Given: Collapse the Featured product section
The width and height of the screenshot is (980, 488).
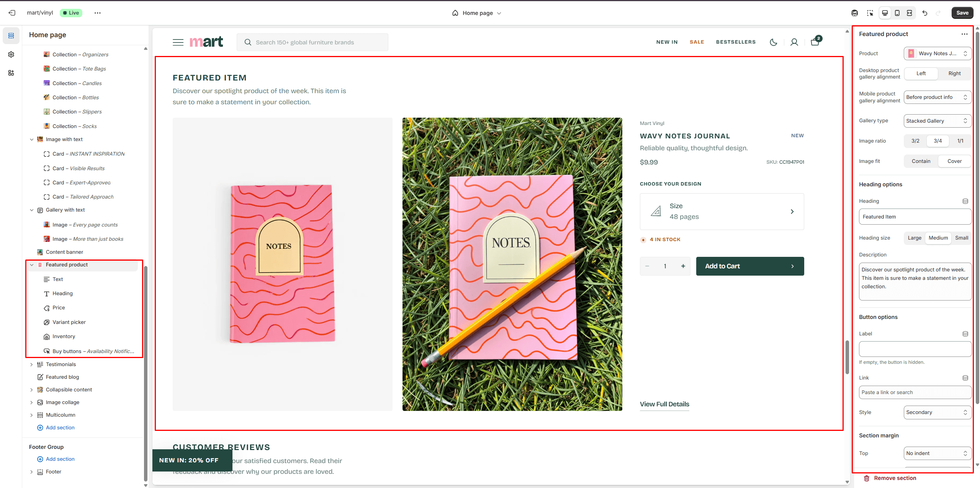Looking at the screenshot, I should (x=32, y=265).
